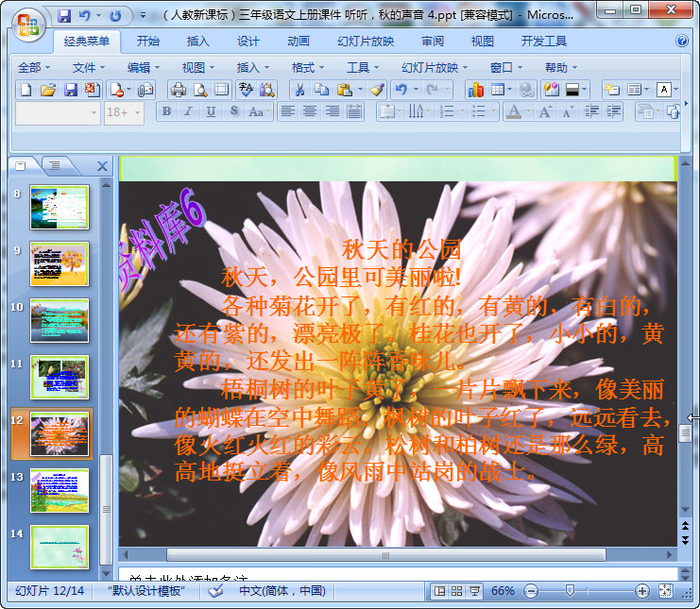
Task: Open the research book icon
Action: 267,90
